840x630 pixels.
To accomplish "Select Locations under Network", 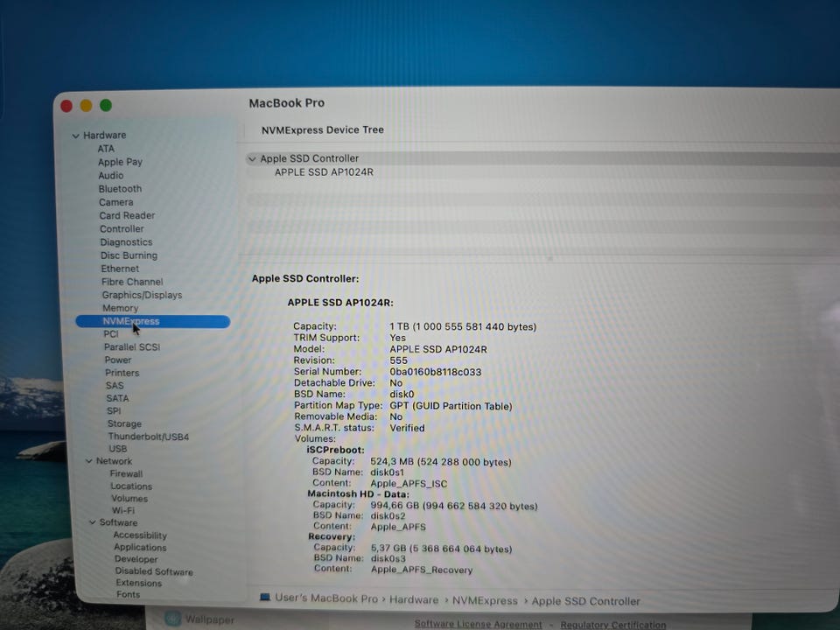I will pyautogui.click(x=131, y=486).
